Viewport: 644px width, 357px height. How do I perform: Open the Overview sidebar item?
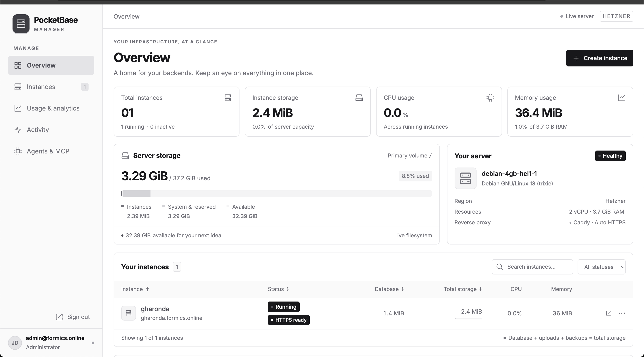click(51, 65)
